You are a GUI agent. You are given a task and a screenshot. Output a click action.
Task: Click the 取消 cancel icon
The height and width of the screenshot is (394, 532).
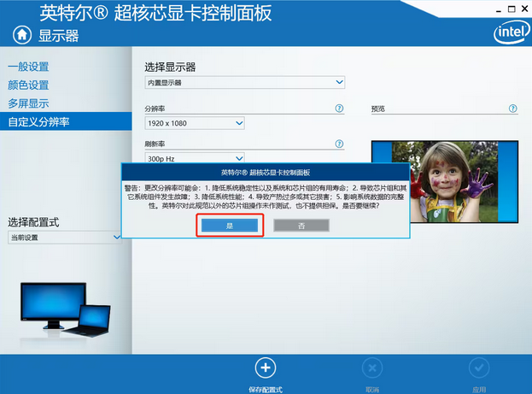pyautogui.click(x=372, y=368)
